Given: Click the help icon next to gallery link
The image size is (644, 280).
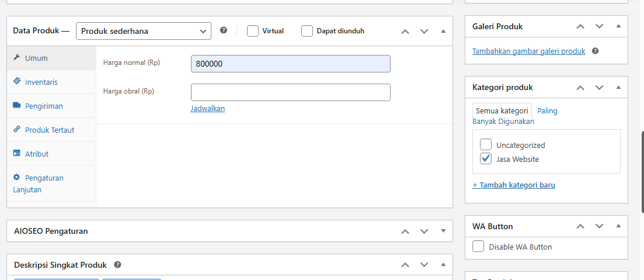Looking at the screenshot, I should pos(595,51).
